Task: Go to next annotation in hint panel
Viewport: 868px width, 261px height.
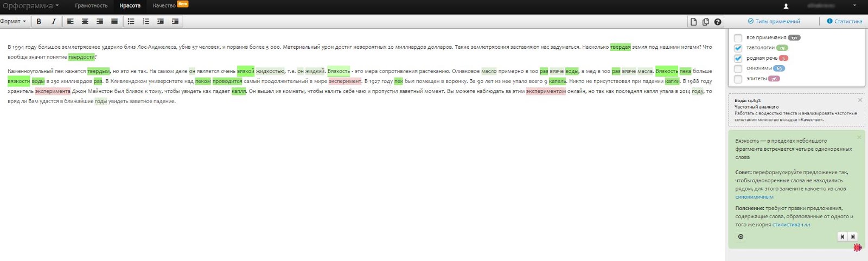Action: 853,237
